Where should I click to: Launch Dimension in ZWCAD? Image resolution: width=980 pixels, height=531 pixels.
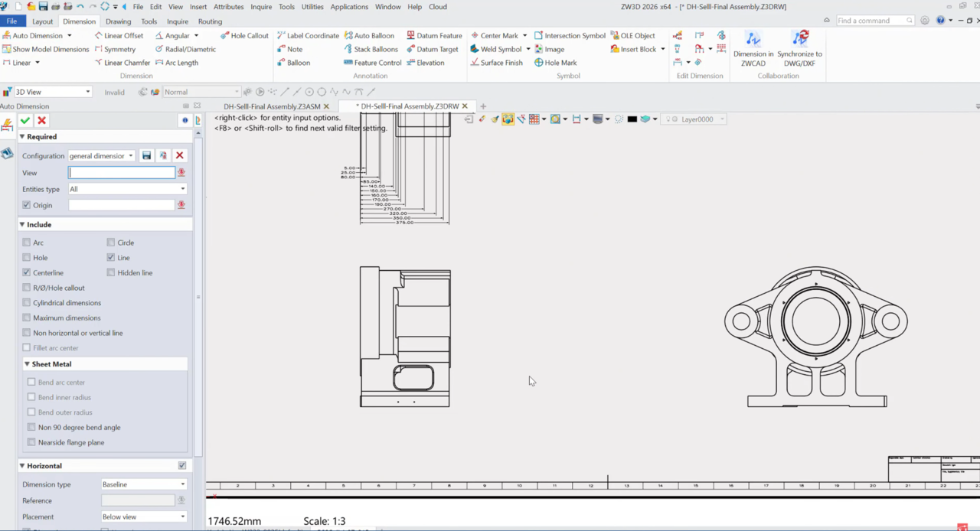coord(753,48)
